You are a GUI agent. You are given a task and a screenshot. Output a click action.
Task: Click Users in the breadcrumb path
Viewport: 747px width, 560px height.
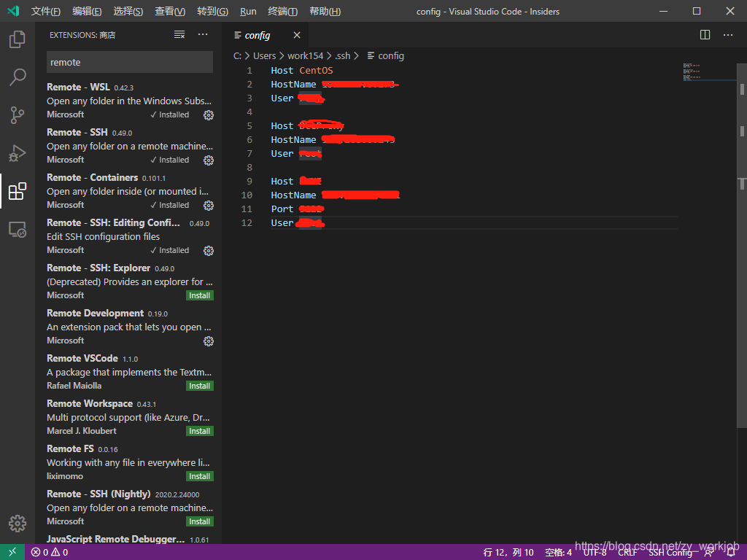tap(264, 55)
